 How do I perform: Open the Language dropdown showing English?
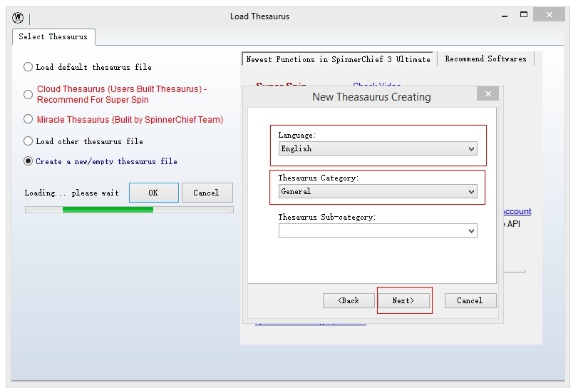pos(377,148)
